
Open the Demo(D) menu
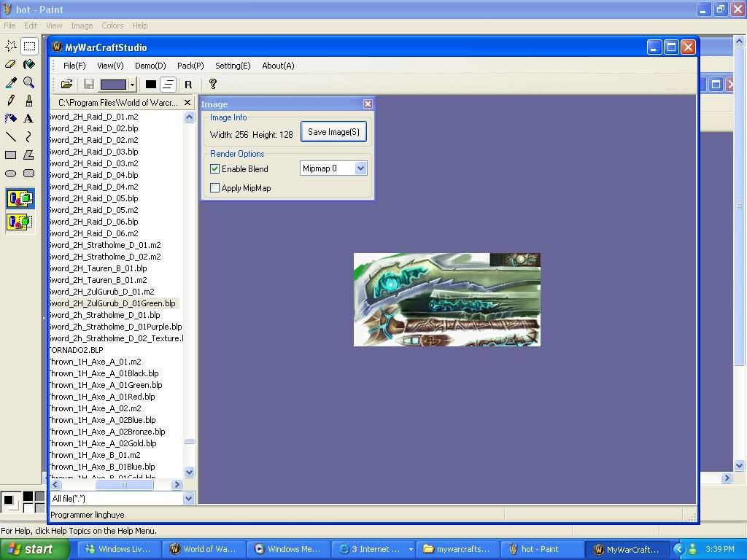150,66
